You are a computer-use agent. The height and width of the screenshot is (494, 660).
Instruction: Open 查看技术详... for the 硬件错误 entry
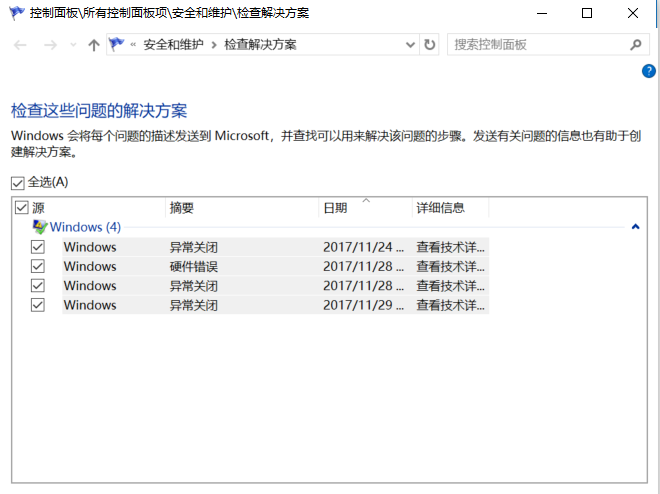point(450,266)
